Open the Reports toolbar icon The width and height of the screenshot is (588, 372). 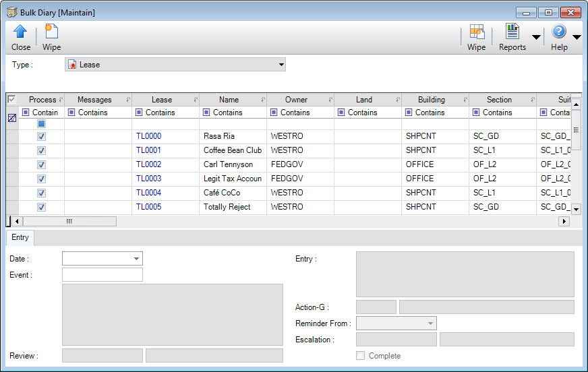pyautogui.click(x=512, y=32)
